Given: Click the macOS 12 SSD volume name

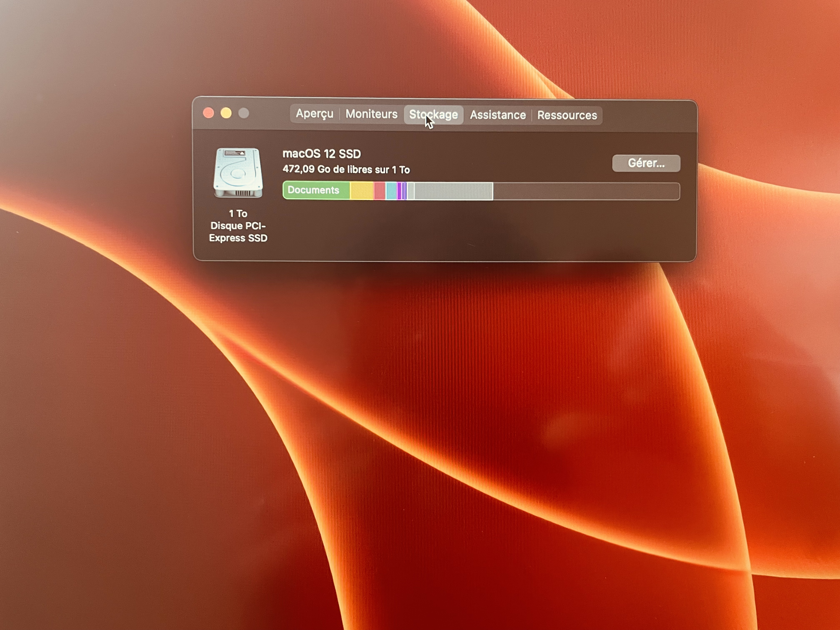Looking at the screenshot, I should pos(321,154).
